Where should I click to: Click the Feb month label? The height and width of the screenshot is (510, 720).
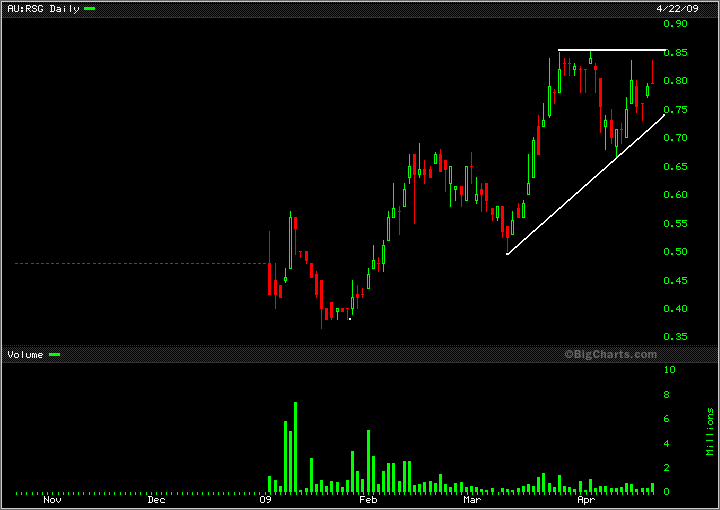point(368,500)
